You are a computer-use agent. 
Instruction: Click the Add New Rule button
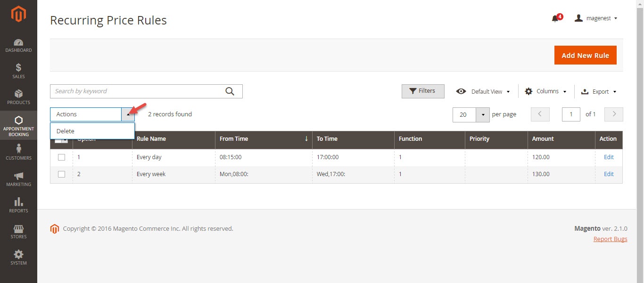click(585, 56)
